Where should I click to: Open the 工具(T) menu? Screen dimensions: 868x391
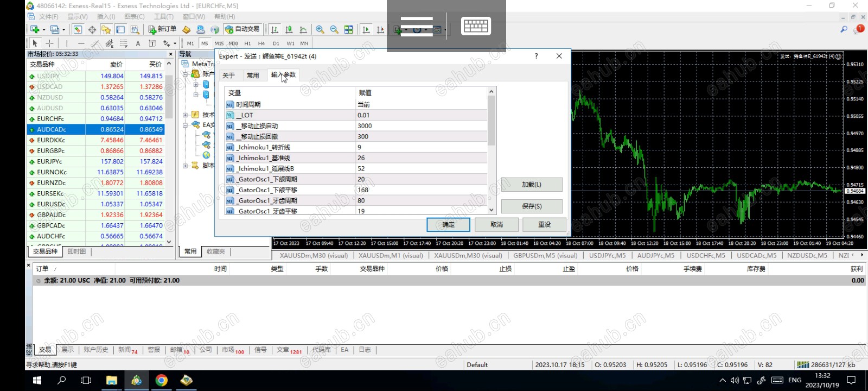(x=163, y=17)
